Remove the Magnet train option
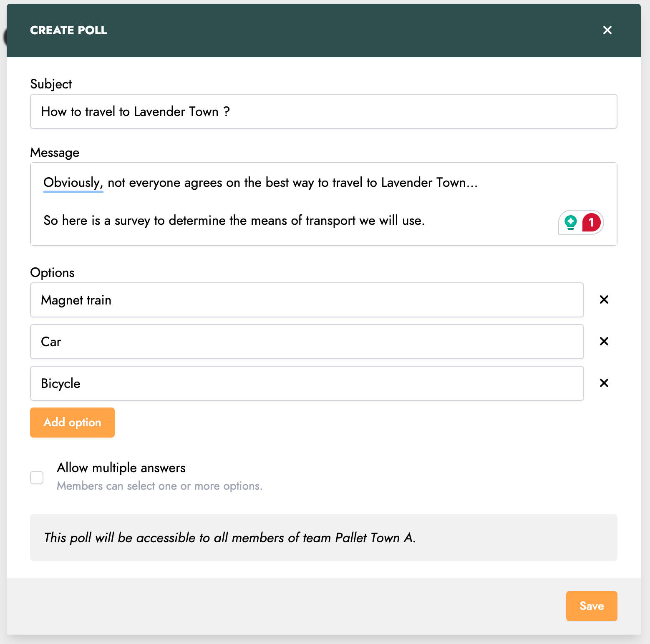The width and height of the screenshot is (650, 644). point(604,299)
